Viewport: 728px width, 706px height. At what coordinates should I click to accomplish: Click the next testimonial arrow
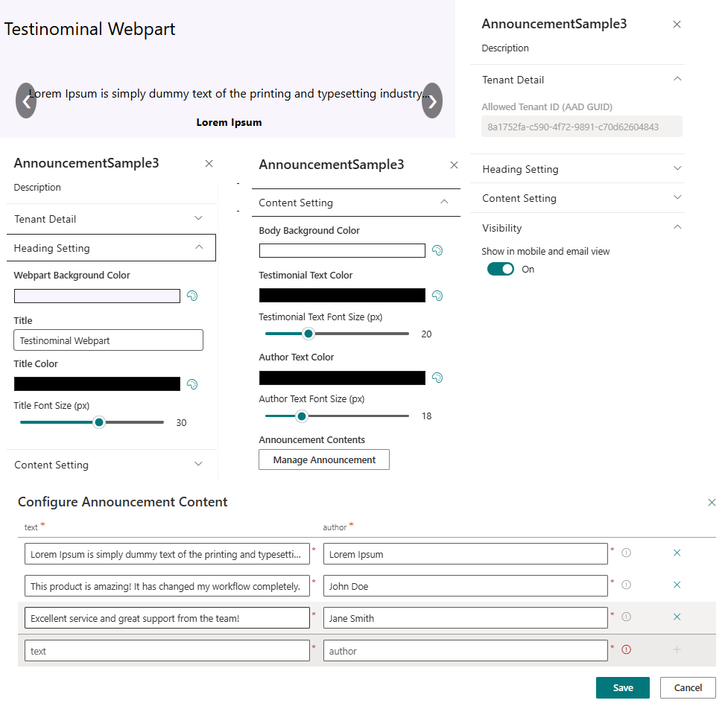[432, 101]
